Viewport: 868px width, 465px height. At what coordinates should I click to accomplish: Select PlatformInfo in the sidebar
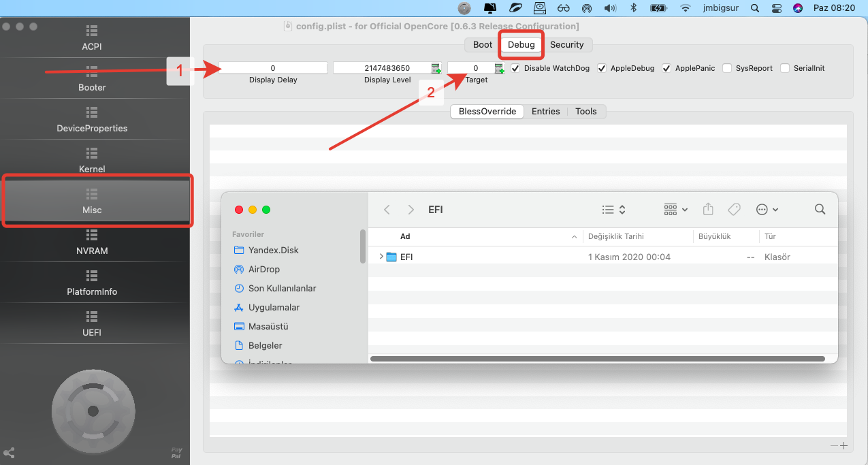[92, 284]
